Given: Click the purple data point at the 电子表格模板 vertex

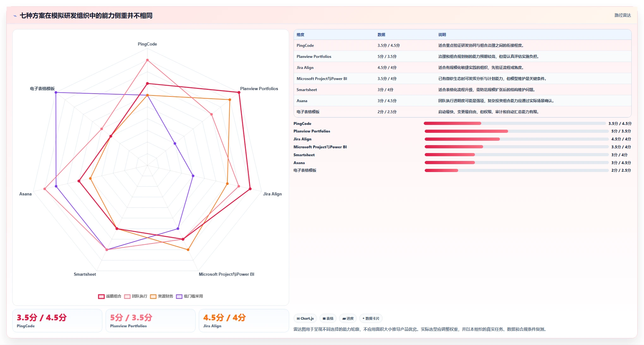Looking at the screenshot, I should coord(56,92).
